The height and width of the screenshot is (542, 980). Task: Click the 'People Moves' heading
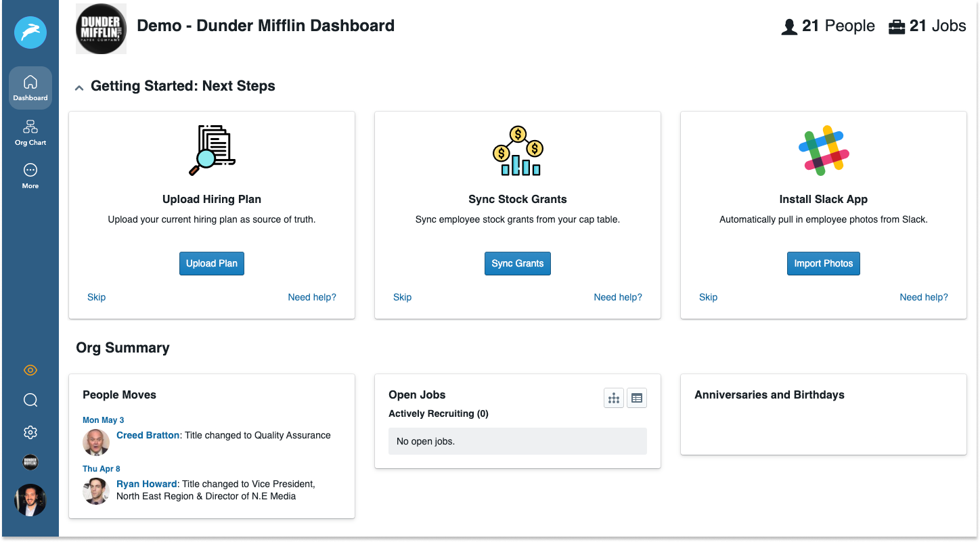pos(120,394)
